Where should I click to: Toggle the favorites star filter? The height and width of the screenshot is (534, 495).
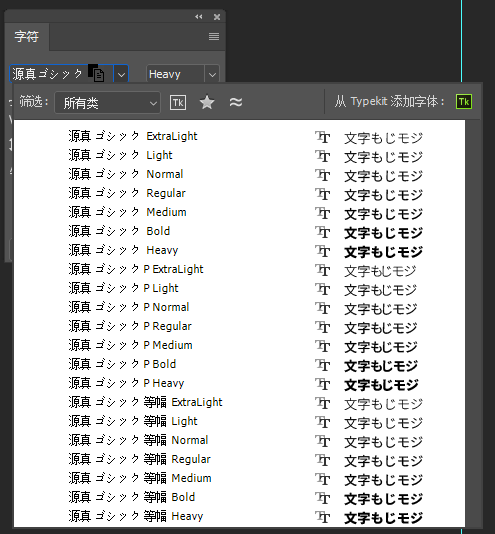207,102
